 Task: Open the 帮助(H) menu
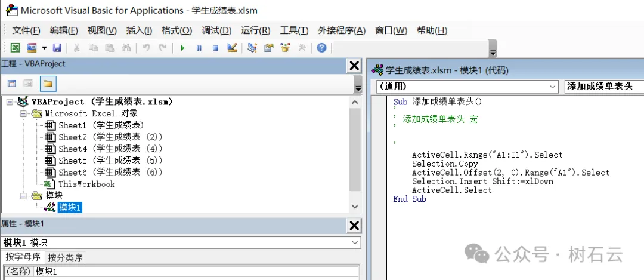point(432,30)
